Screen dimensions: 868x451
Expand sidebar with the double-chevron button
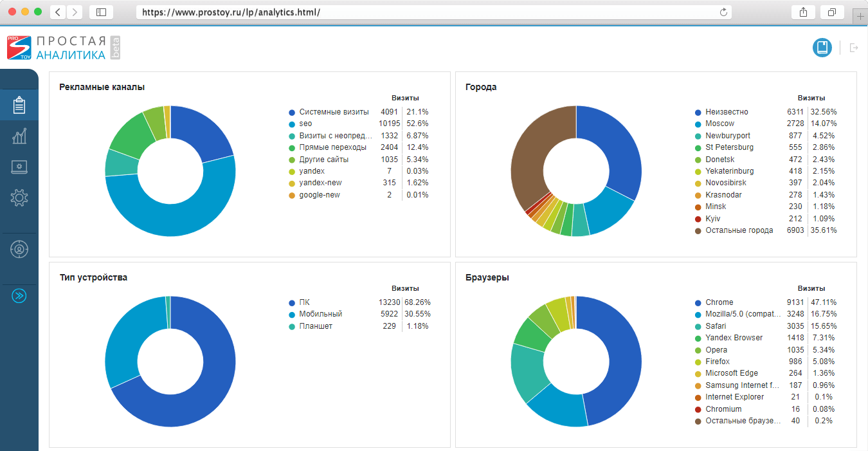pyautogui.click(x=19, y=296)
